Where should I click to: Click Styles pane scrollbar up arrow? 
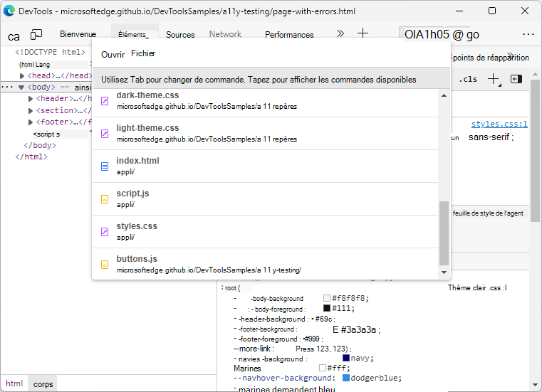point(535,74)
